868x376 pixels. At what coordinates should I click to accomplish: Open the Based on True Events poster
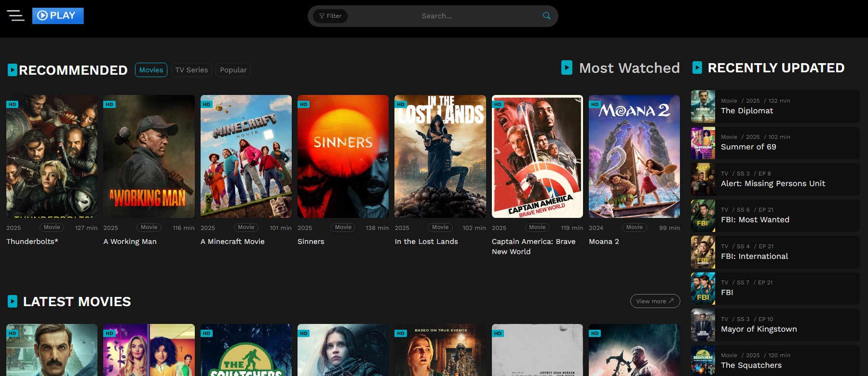pyautogui.click(x=440, y=350)
